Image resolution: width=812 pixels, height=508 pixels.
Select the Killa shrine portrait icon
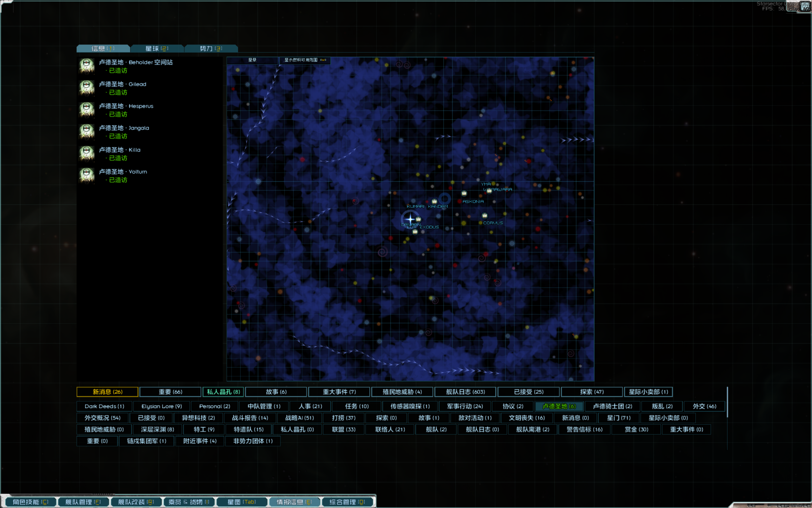pos(87,153)
